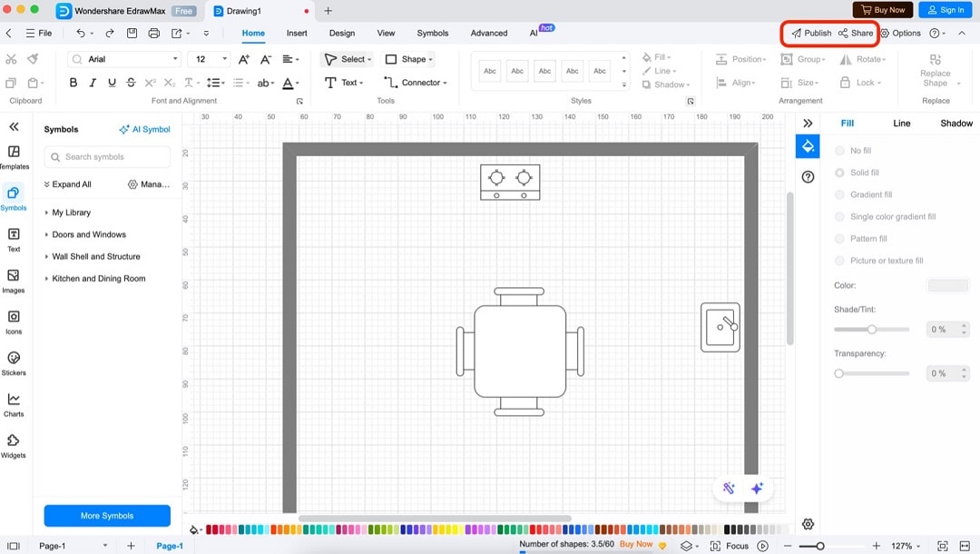
Task: Select the Gradient fill radio option
Action: 839,194
